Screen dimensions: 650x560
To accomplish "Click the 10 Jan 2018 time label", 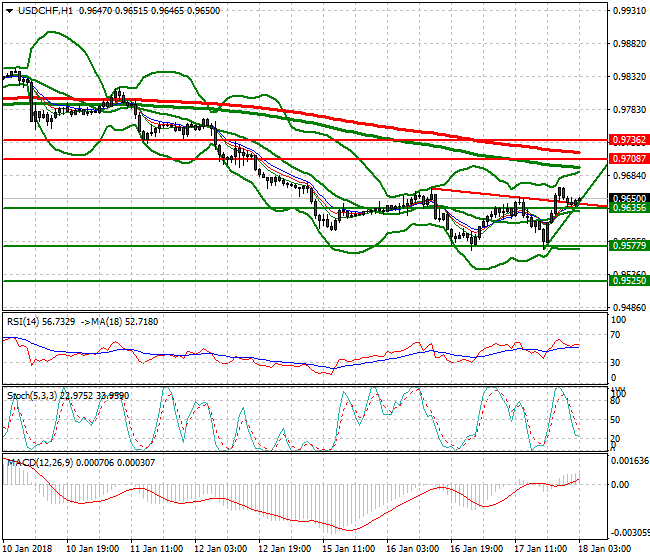I will (x=28, y=549).
